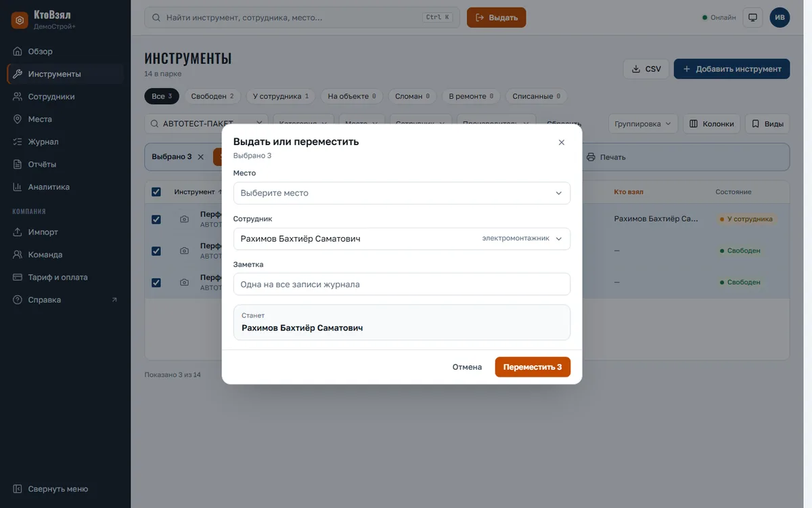Uncheck the first tool row checkbox

tap(156, 219)
